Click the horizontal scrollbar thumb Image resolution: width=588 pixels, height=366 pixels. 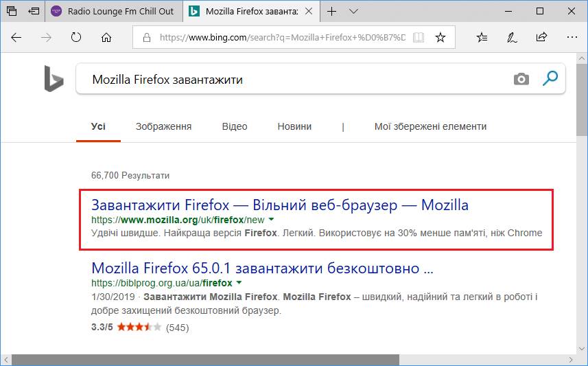(x=206, y=360)
